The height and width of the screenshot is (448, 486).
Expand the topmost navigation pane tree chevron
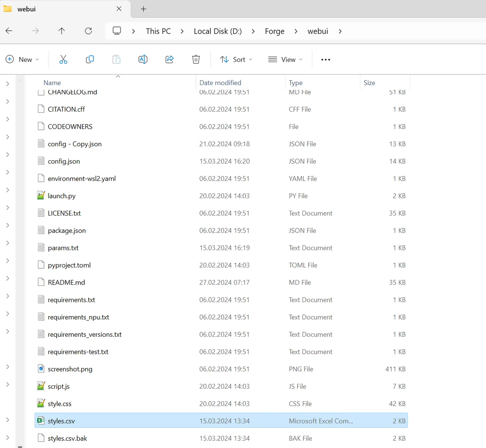(x=8, y=84)
